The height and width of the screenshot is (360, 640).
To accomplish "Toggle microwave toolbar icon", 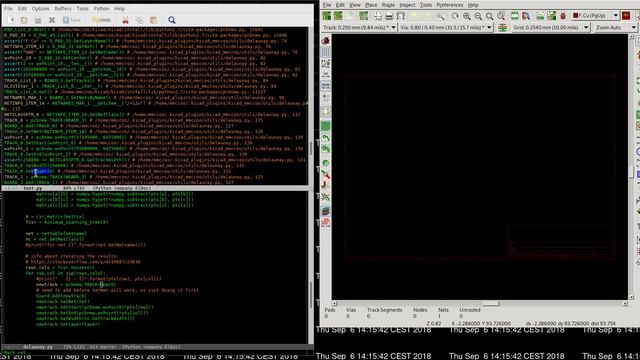I will (x=325, y=222).
